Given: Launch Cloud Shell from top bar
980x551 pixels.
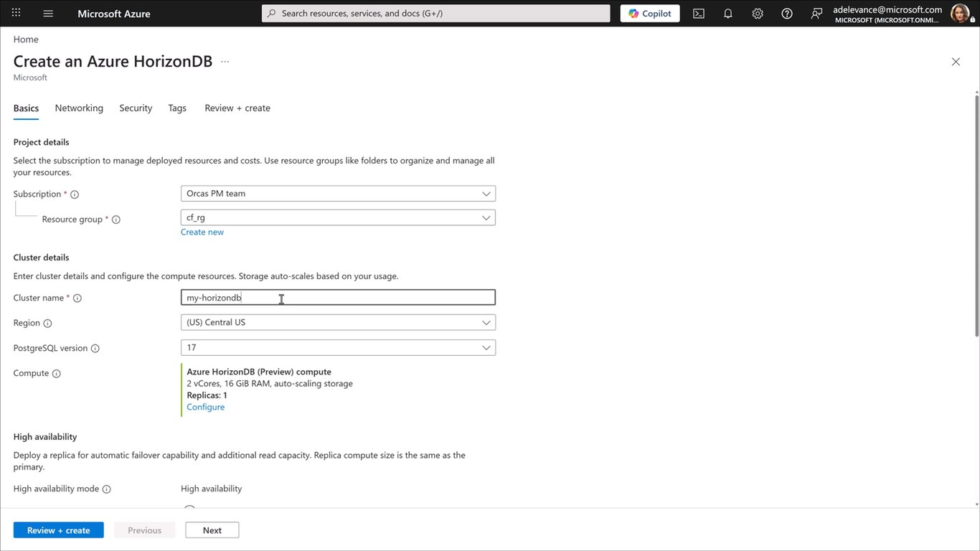Looking at the screenshot, I should click(698, 13).
